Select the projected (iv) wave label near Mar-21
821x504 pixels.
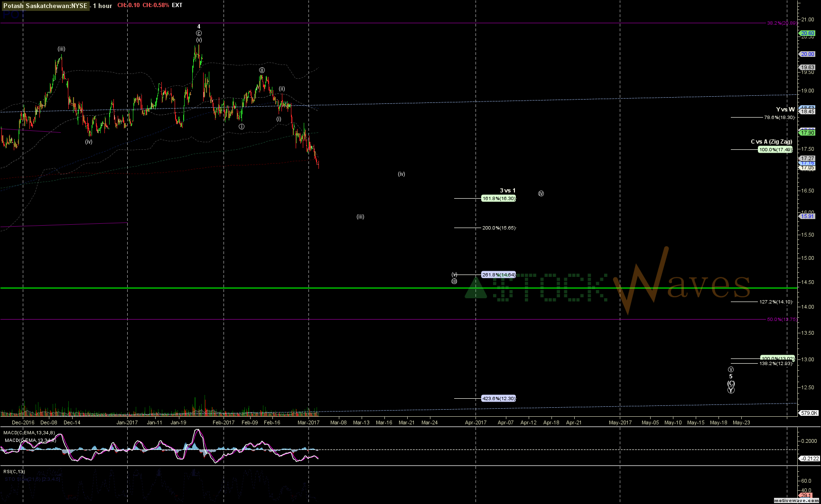click(x=401, y=174)
